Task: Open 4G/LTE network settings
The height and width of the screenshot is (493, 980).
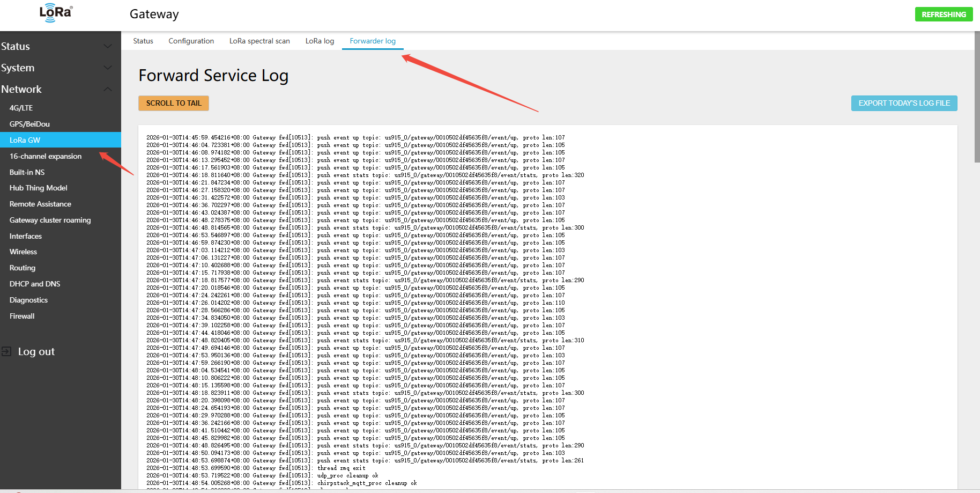Action: [x=21, y=108]
